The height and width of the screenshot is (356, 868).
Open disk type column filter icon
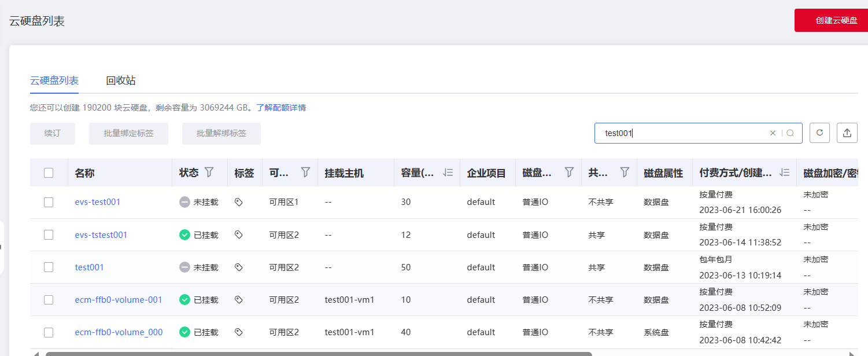pyautogui.click(x=569, y=172)
